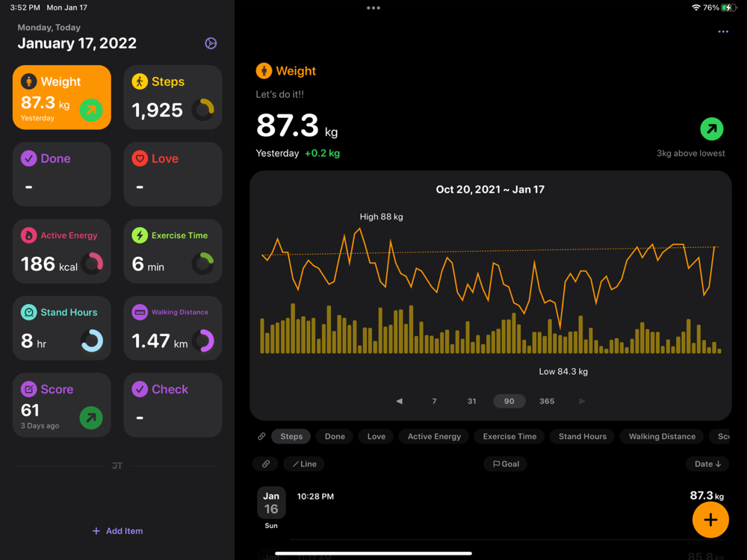Viewport: 747px width, 560px height.
Task: Open the three-dot more menu in detail pane
Action: pyautogui.click(x=722, y=32)
